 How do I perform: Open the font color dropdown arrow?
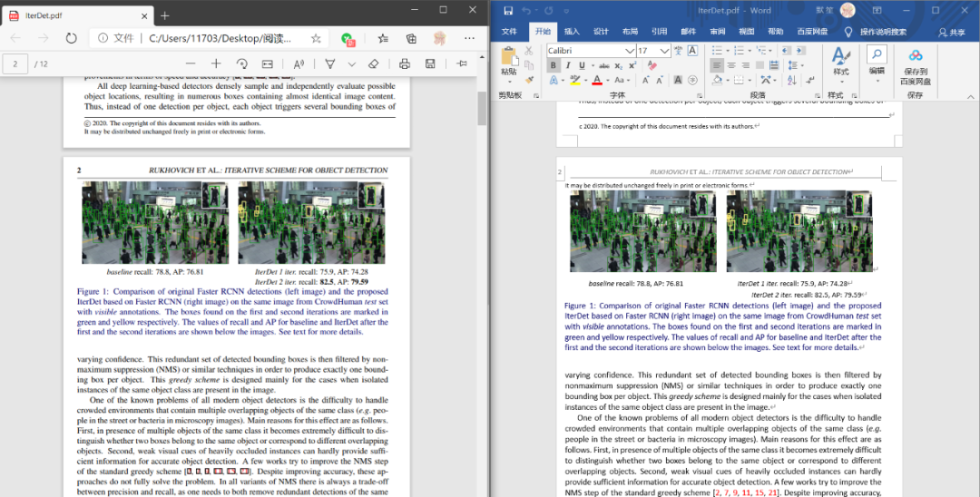coord(607,80)
